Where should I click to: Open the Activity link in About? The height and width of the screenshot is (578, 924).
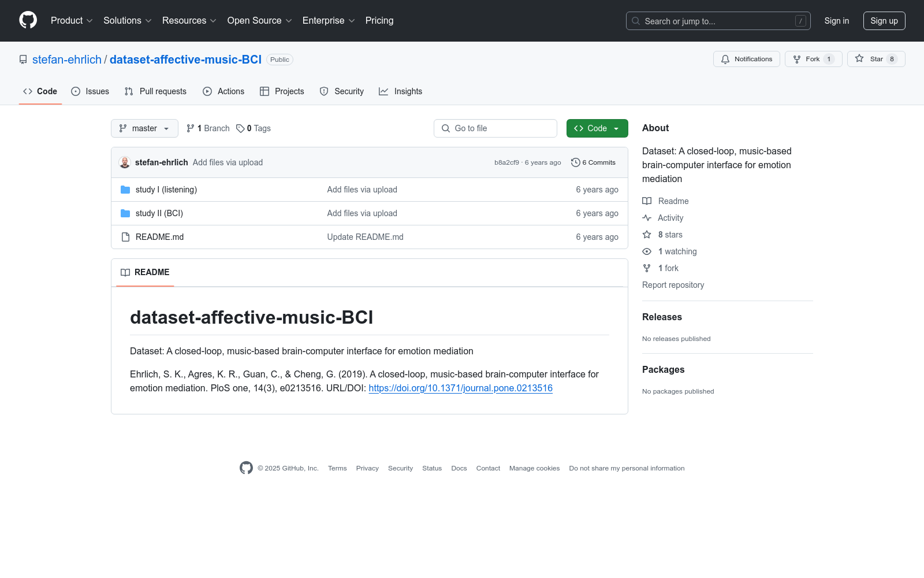(x=663, y=218)
